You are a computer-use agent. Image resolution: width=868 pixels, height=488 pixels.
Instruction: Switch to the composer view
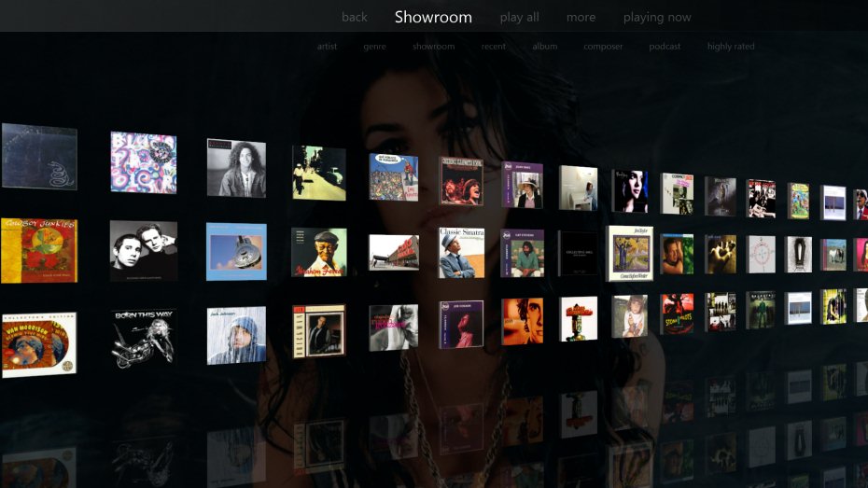[x=603, y=47]
